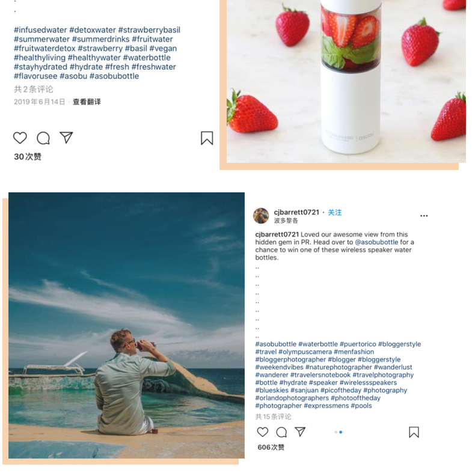Expand the 共2条评论 comments
Image resolution: width=475 pixels, height=476 pixels.
pos(34,89)
